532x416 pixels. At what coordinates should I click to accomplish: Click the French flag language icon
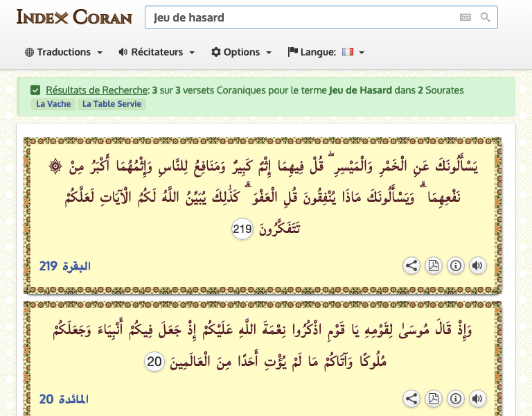point(348,51)
